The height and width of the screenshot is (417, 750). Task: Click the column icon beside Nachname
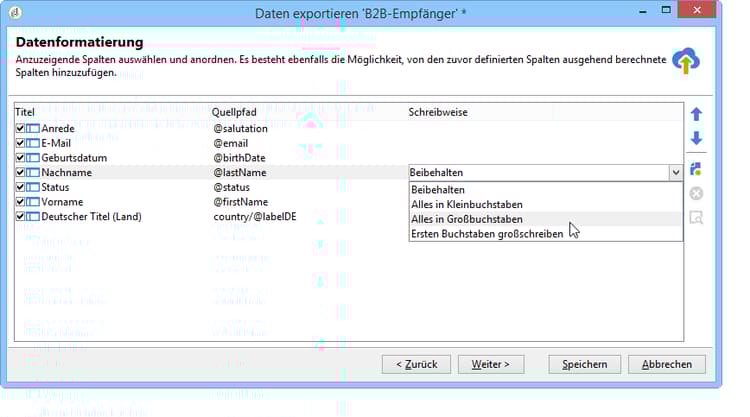(x=33, y=173)
